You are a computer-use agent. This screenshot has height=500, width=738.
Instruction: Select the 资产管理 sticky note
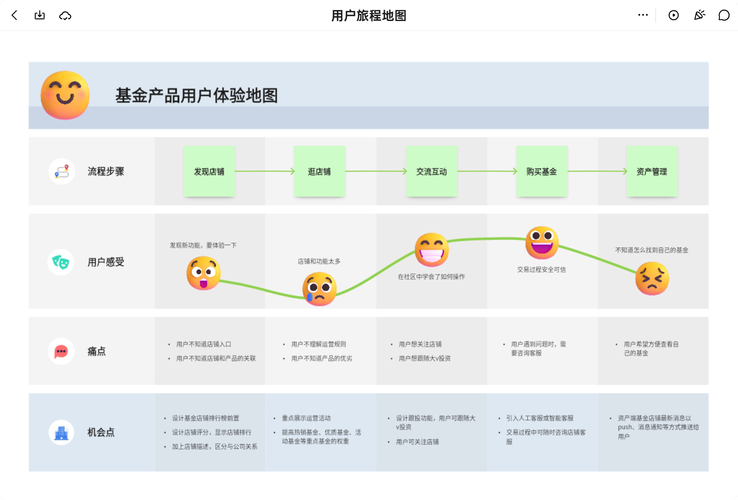pos(652,171)
